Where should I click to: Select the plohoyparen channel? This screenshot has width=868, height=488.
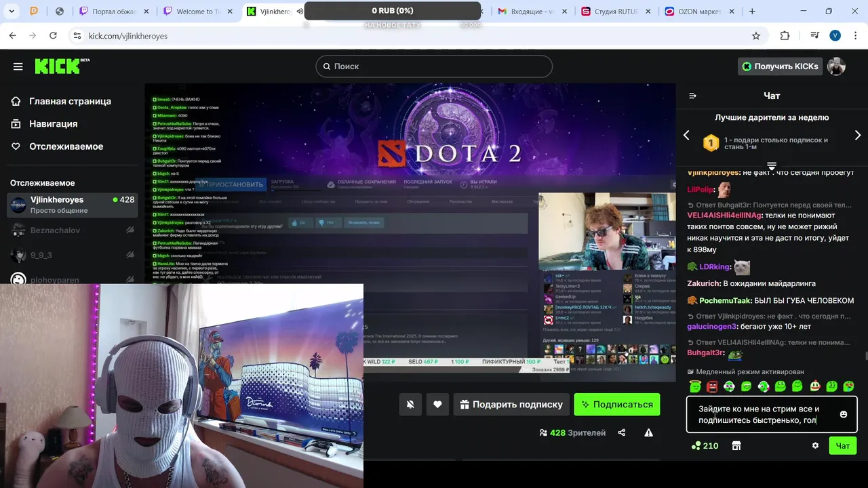(x=72, y=277)
